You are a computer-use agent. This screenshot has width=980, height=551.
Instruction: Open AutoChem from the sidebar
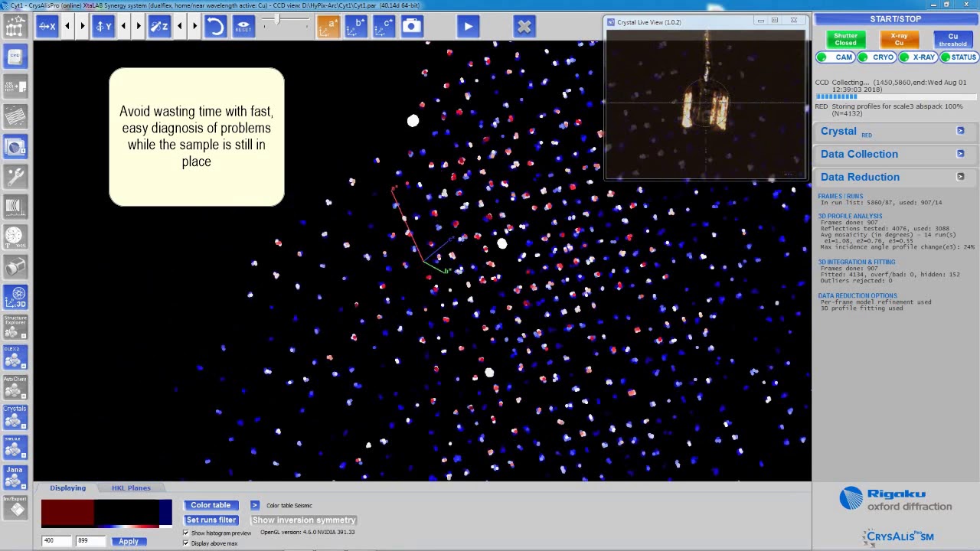point(15,387)
